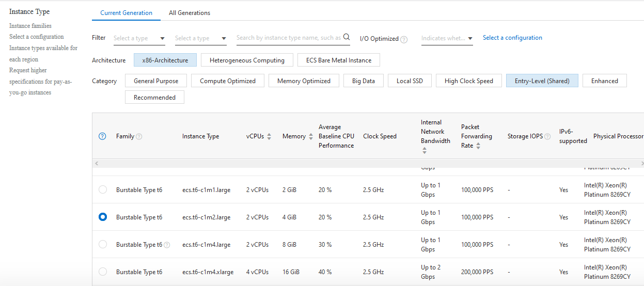Sort by Packet Forwarding Rate arrows

(478, 146)
